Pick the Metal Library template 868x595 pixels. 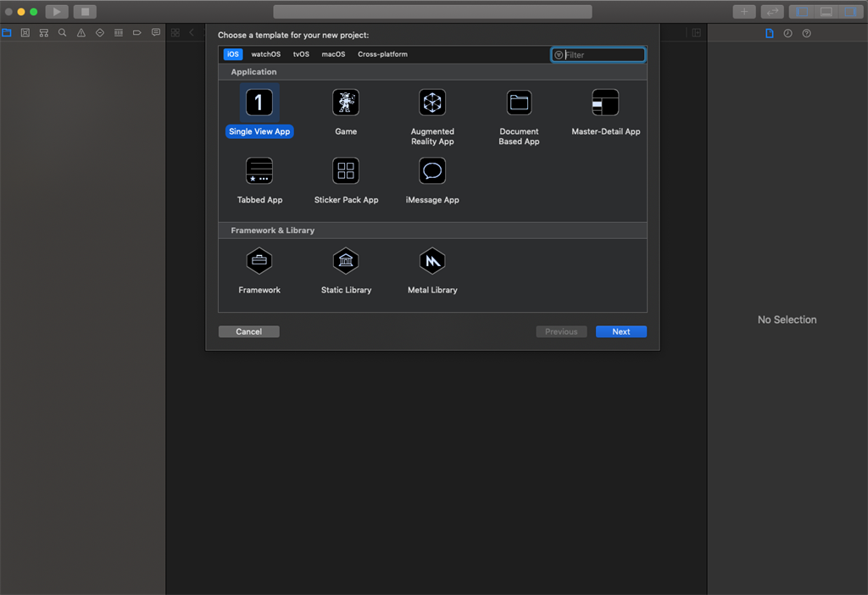tap(432, 261)
